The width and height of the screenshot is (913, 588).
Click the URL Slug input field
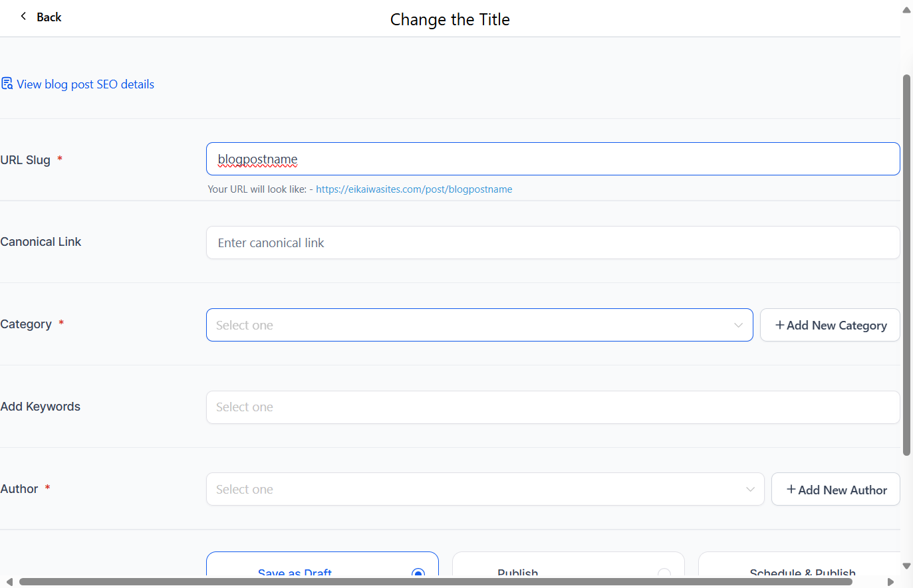click(x=553, y=159)
